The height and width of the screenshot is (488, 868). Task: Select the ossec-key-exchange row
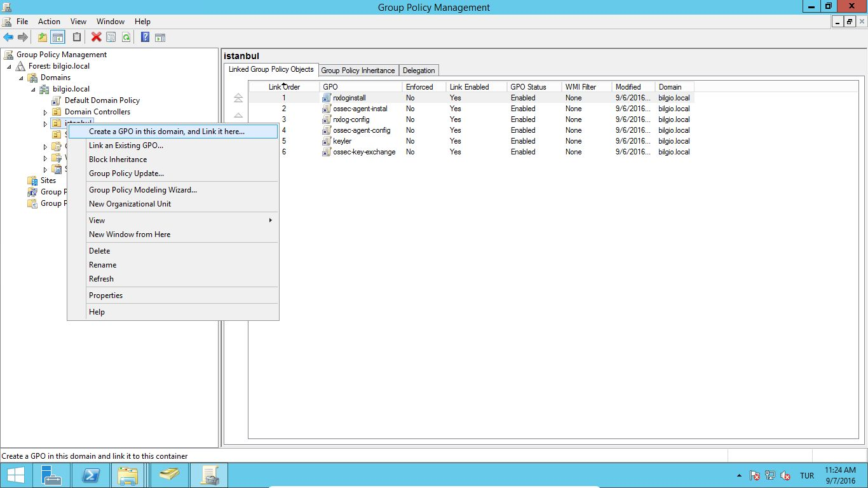[470, 152]
